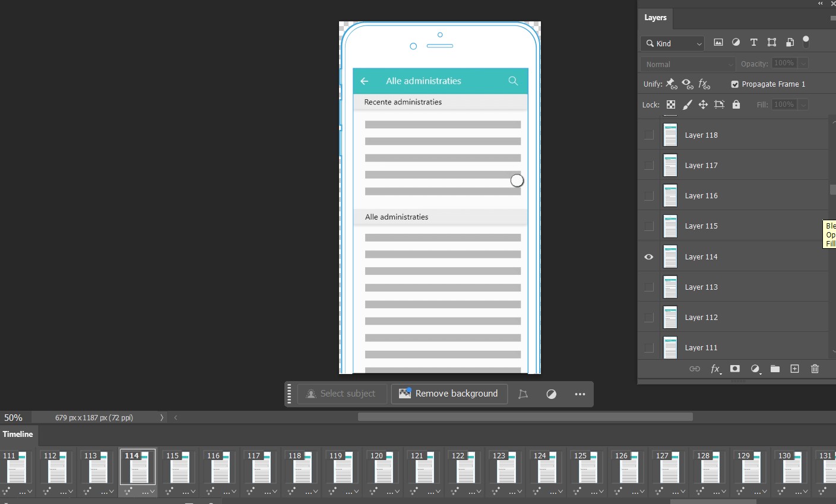
Task: Click the Delete layer trash icon
Action: 815,369
